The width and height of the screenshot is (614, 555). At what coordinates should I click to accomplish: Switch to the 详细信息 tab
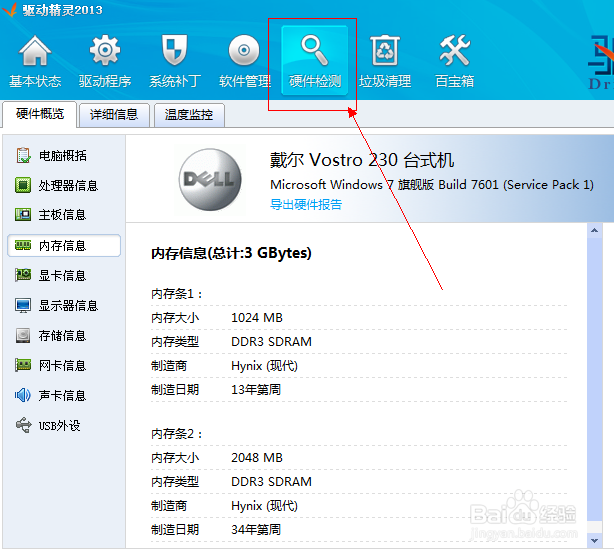(x=114, y=115)
